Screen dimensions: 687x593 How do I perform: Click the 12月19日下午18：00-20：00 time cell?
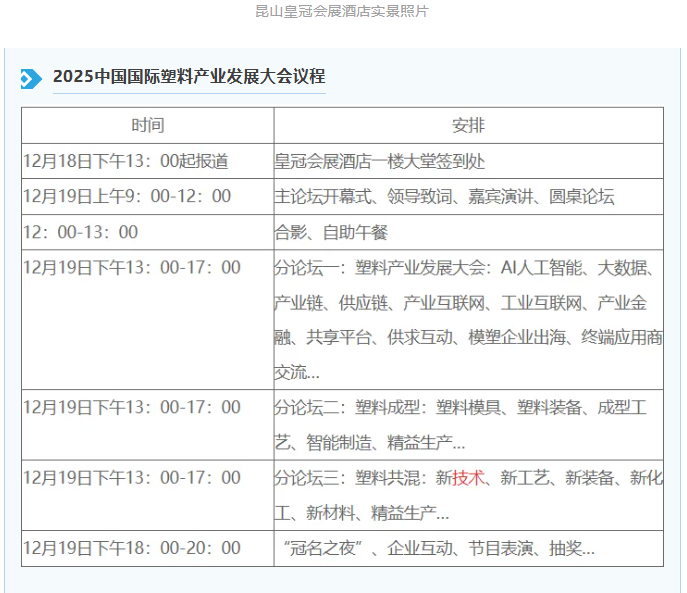point(132,548)
